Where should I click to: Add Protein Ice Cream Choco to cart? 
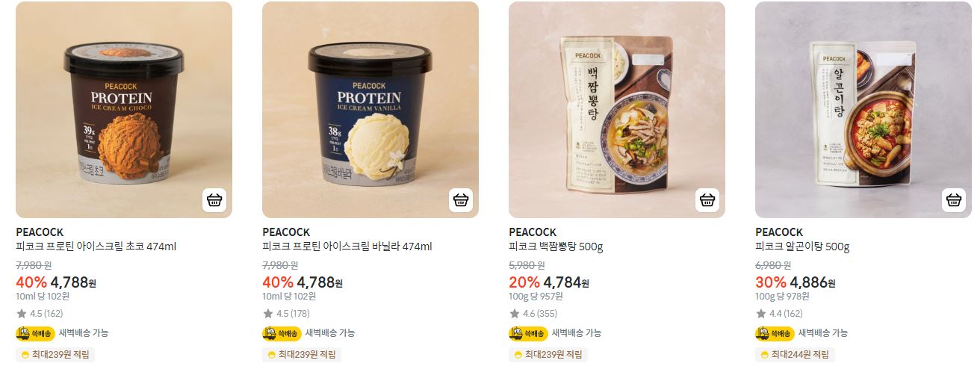(214, 200)
